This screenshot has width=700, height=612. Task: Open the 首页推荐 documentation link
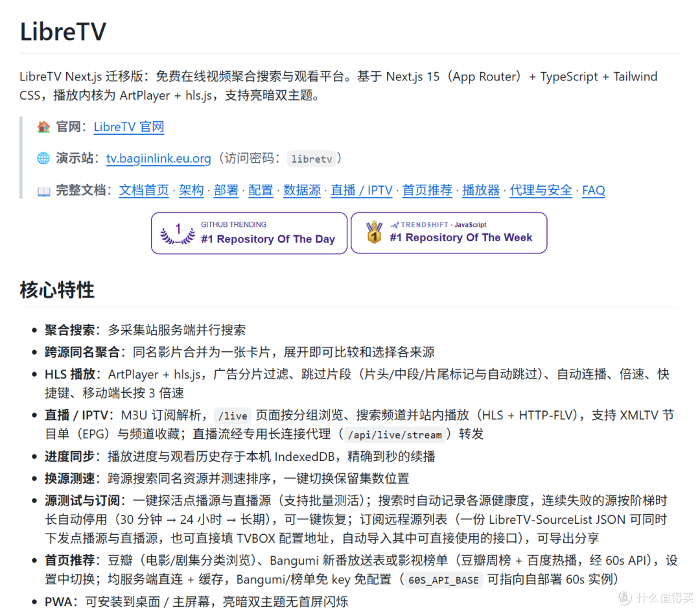427,190
